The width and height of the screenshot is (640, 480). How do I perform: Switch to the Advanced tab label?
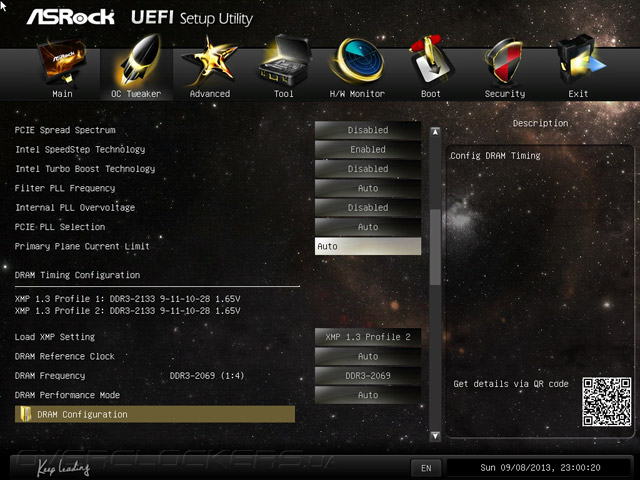(210, 94)
